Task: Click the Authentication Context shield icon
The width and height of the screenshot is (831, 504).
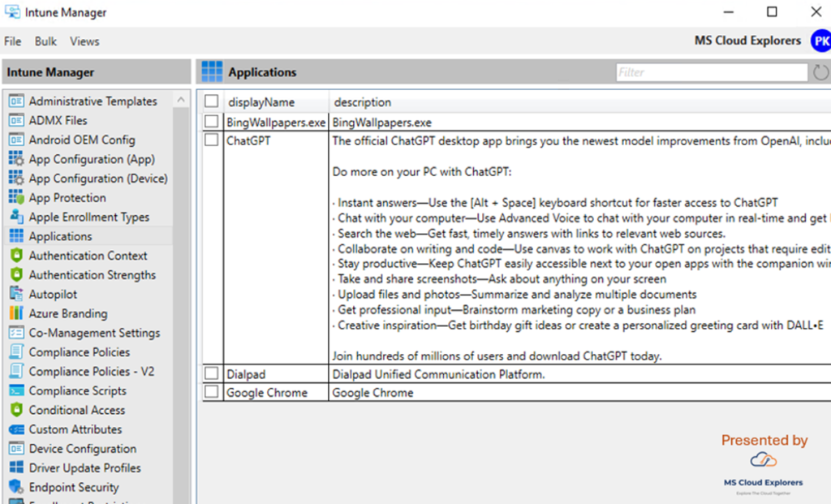Action: coord(16,256)
